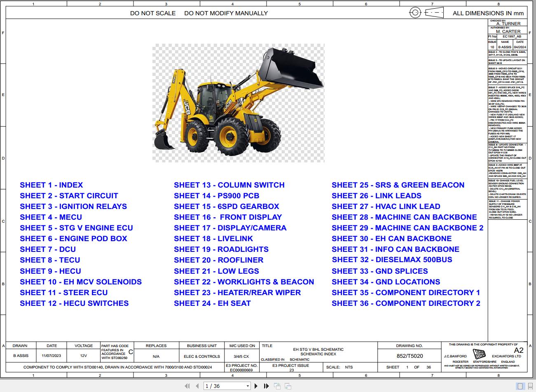Open SHEET 28 - MACHINE CAN BACKBONE
The height and width of the screenshot is (392, 536).
pos(404,217)
